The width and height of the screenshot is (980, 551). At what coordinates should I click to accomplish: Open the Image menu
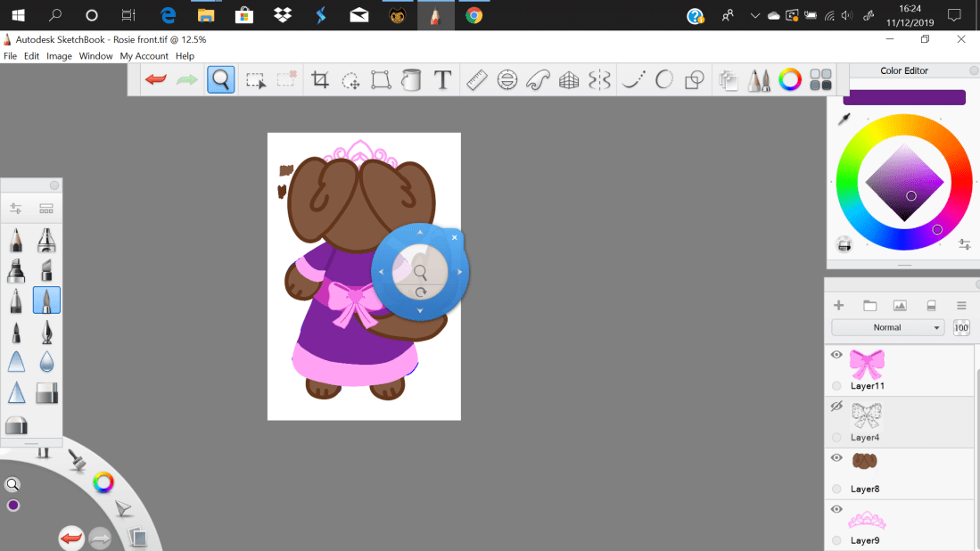59,56
